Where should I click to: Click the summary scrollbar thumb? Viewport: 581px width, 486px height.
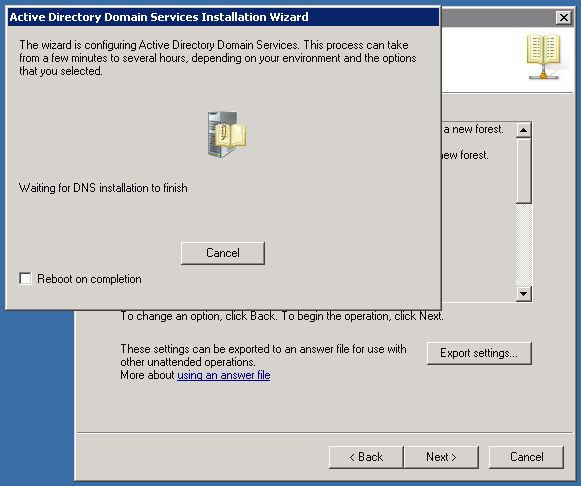[524, 171]
